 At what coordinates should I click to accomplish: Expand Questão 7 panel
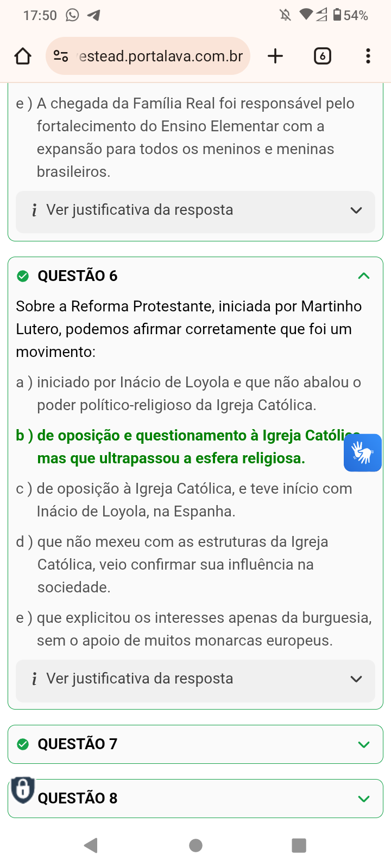[x=195, y=744]
